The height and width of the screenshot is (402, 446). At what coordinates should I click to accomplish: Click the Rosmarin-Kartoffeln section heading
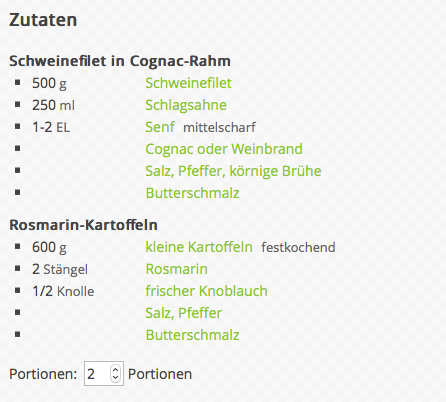coord(83,225)
